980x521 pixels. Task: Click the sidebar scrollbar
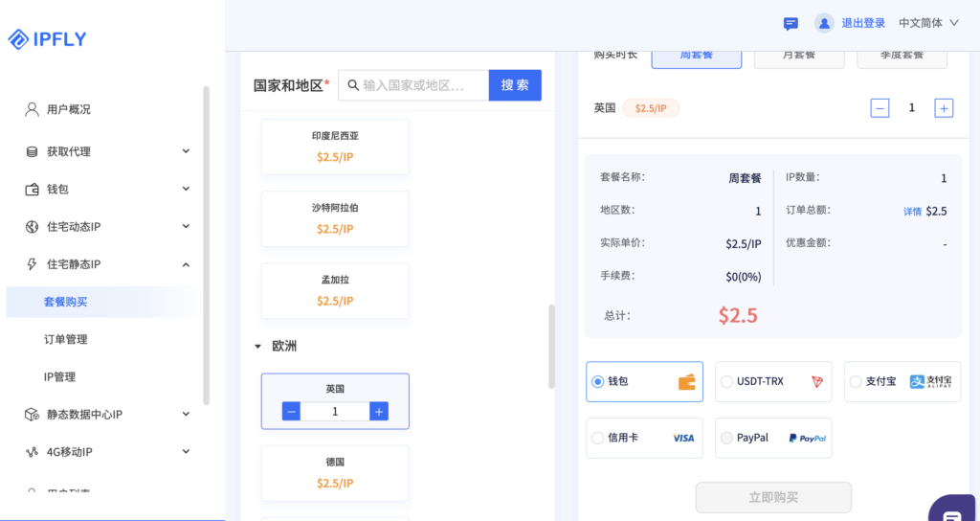[x=207, y=246]
